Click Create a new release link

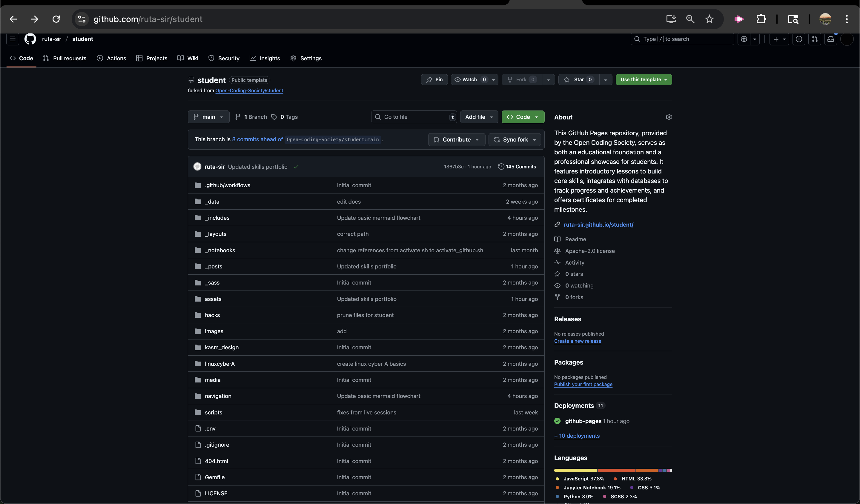578,341
